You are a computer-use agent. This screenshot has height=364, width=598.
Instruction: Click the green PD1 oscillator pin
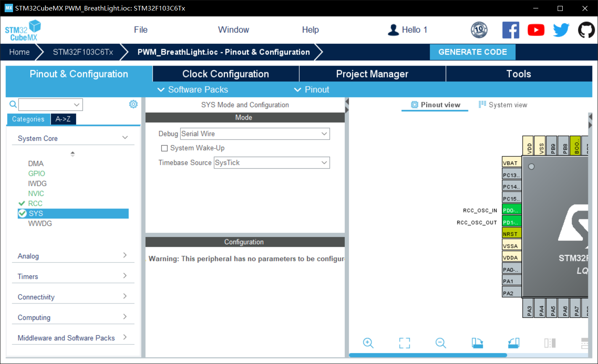tap(512, 222)
